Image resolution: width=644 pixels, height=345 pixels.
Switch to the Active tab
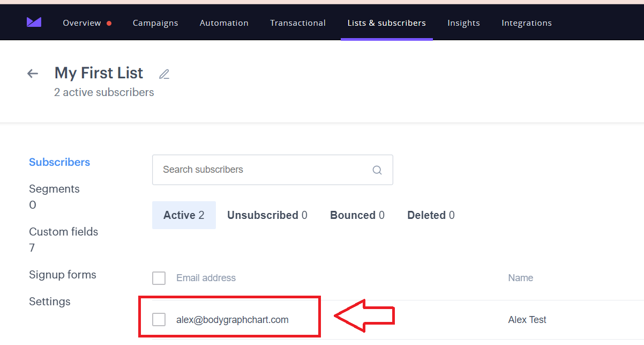click(184, 215)
